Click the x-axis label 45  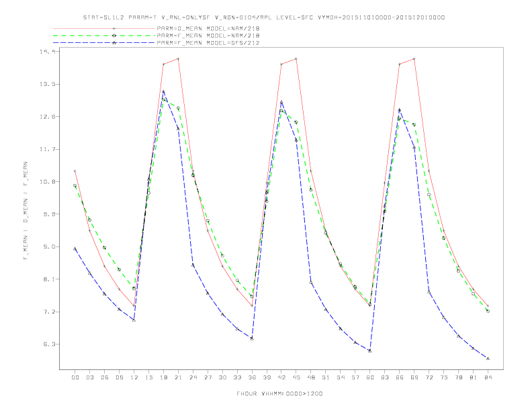(296, 377)
